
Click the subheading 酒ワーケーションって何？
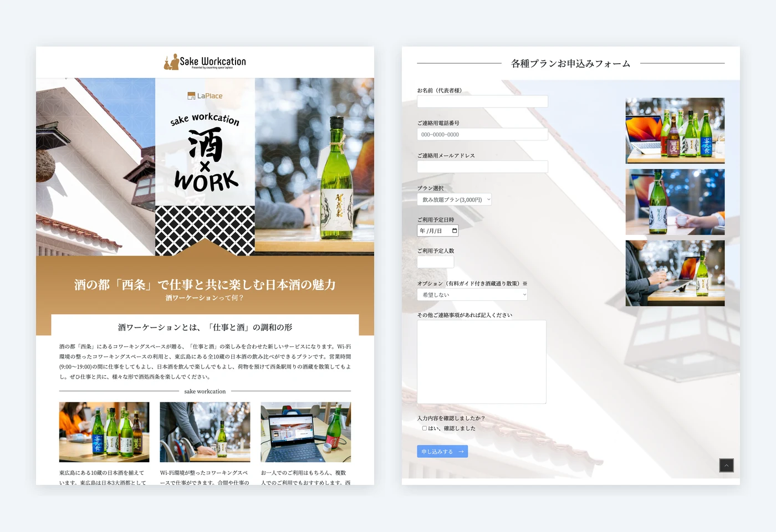point(205,298)
